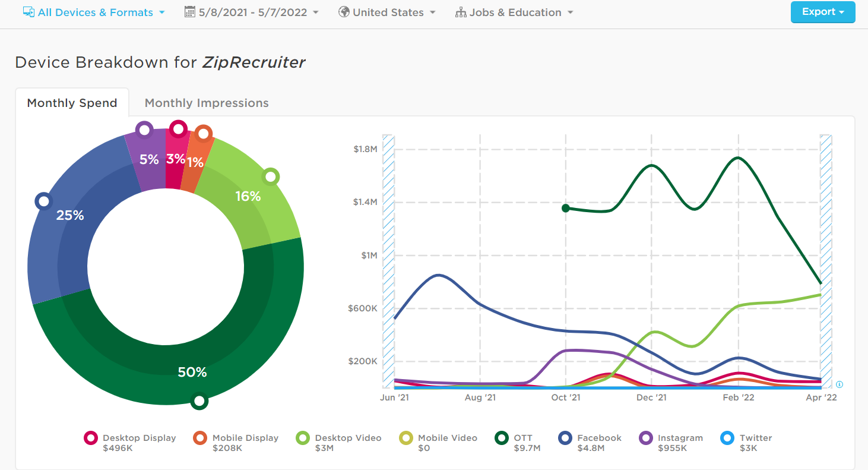The height and width of the screenshot is (470, 868).
Task: Toggle OTT series in legend
Action: 518,442
